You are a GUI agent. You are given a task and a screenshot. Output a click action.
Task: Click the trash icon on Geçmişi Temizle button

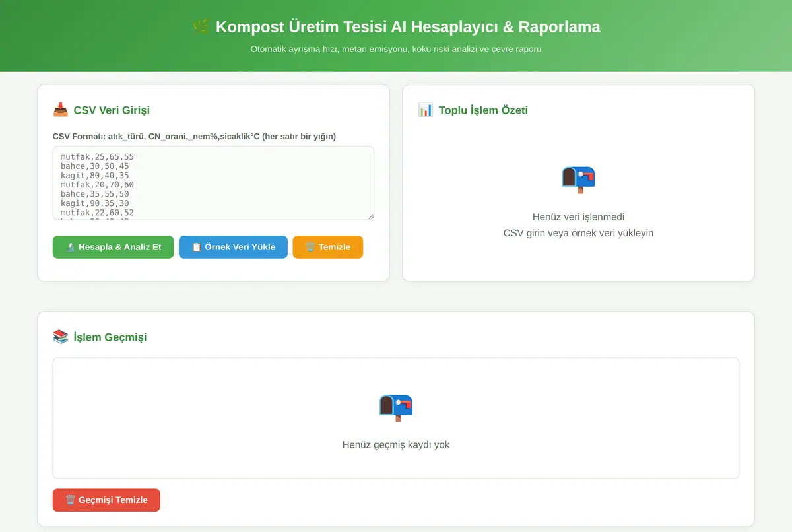(71, 500)
